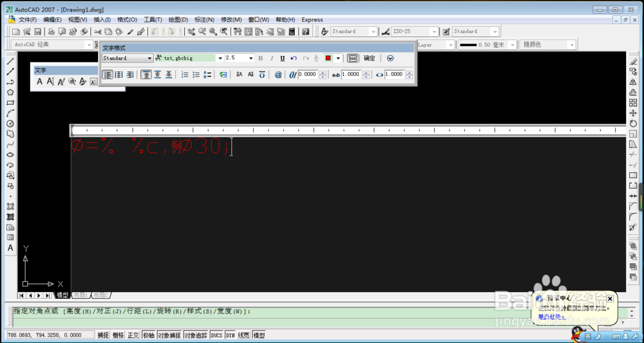Toggle DYN dynamic input in status bar
Image resolution: width=644 pixels, height=343 pixels.
tap(230, 335)
